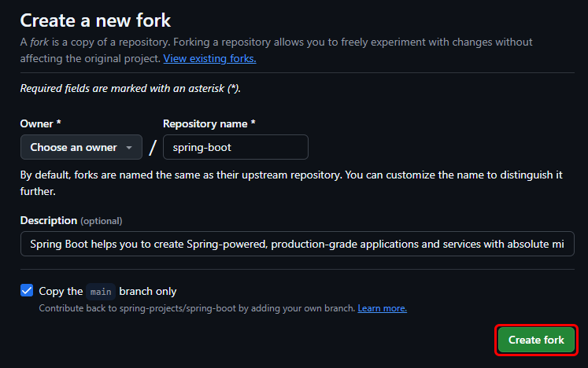The image size is (588, 368).
Task: Click the "main" branch code badge
Action: click(100, 292)
